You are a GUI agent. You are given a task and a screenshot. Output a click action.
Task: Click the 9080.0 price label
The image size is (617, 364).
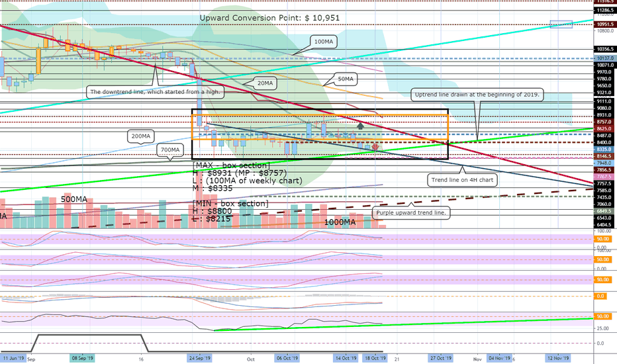pyautogui.click(x=604, y=109)
